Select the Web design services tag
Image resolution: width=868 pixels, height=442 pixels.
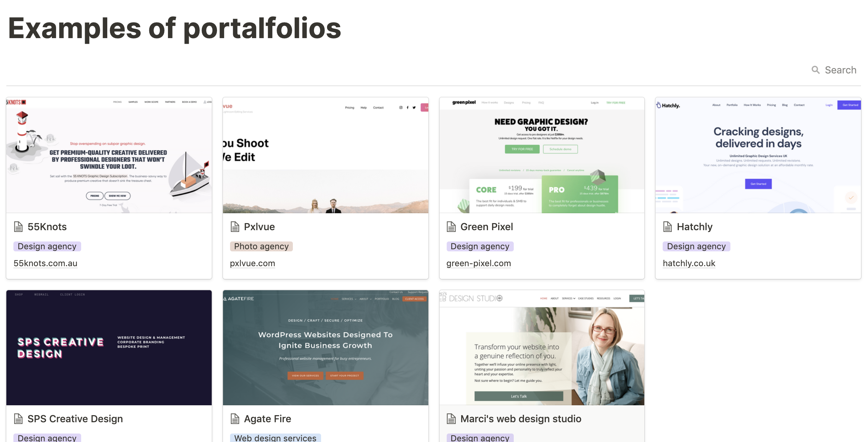[x=275, y=438]
